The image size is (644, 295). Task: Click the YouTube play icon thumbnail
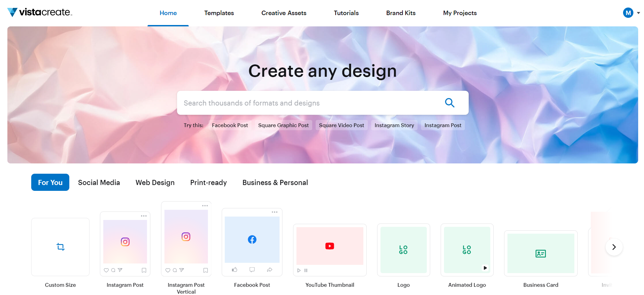[330, 246]
